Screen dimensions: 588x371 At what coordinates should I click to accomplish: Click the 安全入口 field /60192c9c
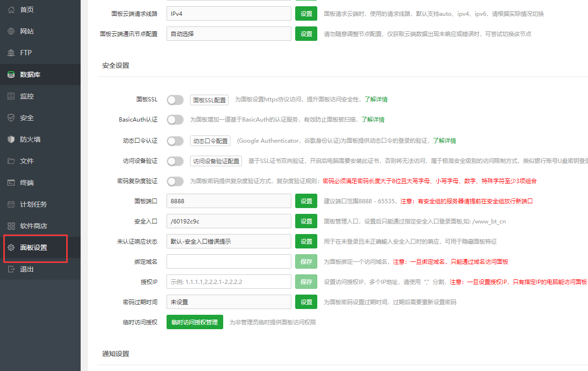(229, 221)
